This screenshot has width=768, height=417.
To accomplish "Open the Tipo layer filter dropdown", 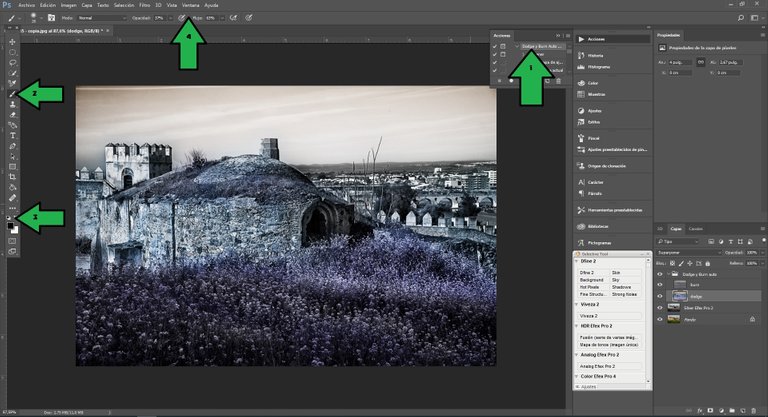I will pos(678,242).
